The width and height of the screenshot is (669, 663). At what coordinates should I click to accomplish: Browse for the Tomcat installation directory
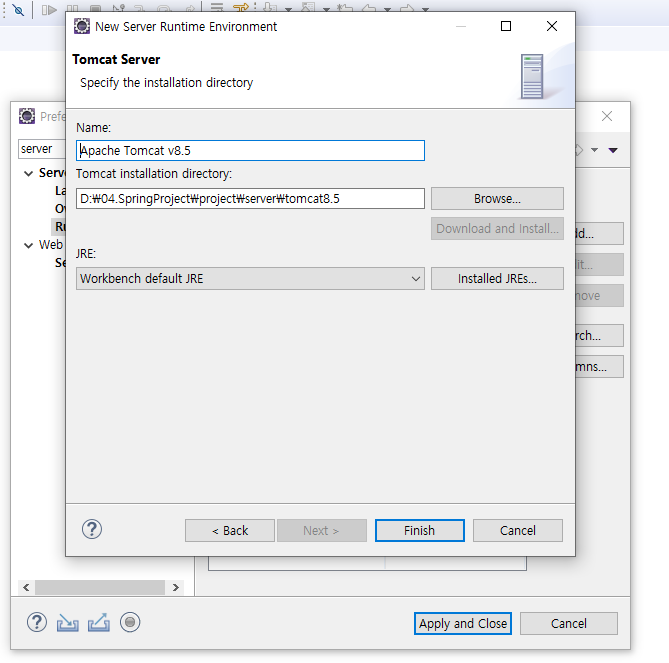[497, 198]
